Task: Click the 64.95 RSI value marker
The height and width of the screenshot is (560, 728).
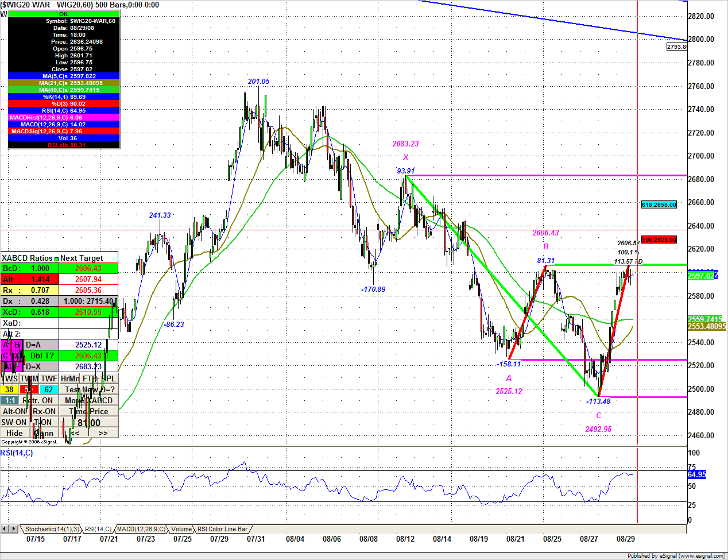Action: point(697,474)
